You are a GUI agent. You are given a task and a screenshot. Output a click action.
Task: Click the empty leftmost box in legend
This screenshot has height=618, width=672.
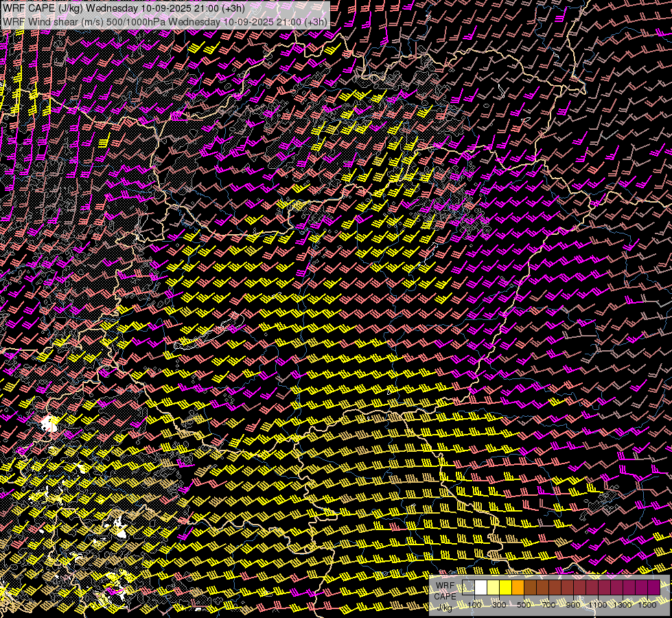(x=469, y=588)
